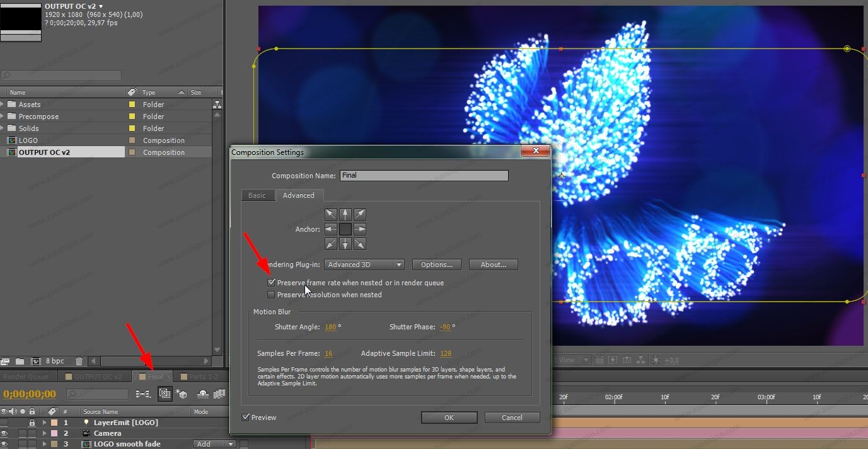
Task: Create a new folder in Project panel
Action: pyautogui.click(x=20, y=361)
